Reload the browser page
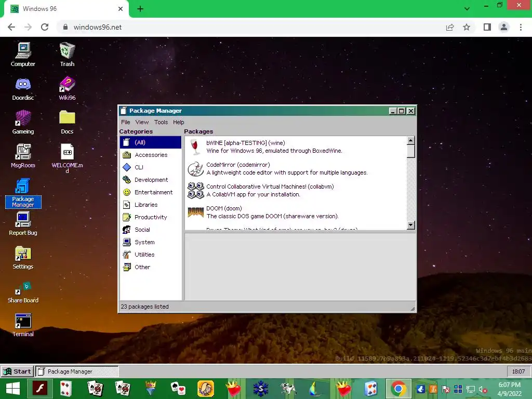This screenshot has height=399, width=532. (45, 27)
